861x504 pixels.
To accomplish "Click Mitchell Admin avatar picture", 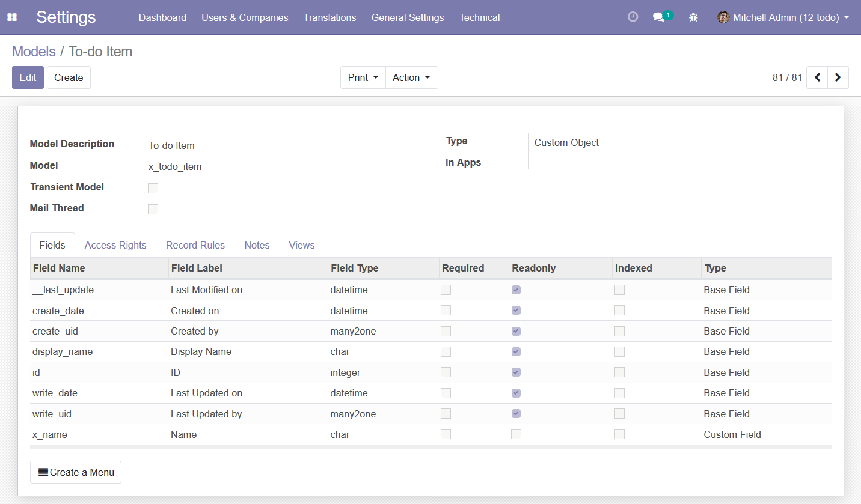I will [723, 17].
